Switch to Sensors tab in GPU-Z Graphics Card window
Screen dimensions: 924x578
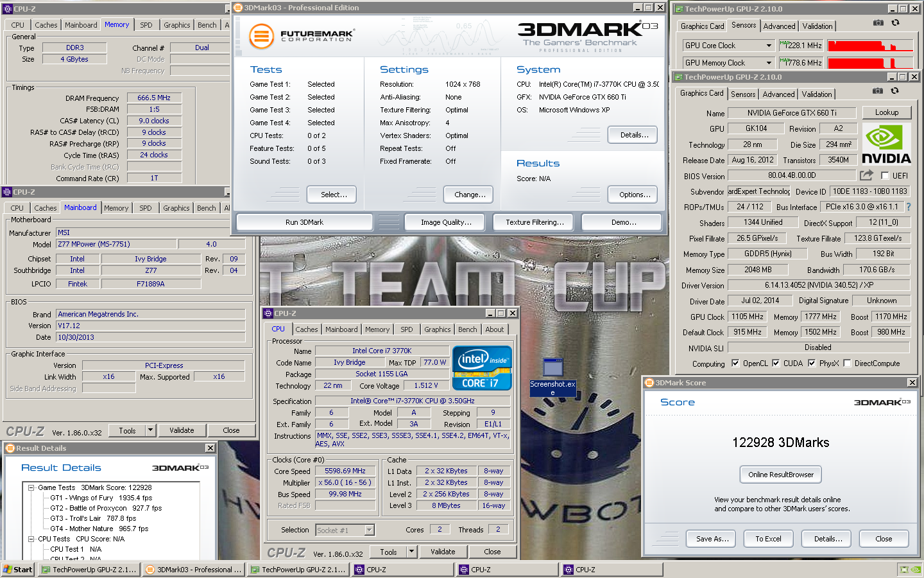point(743,94)
